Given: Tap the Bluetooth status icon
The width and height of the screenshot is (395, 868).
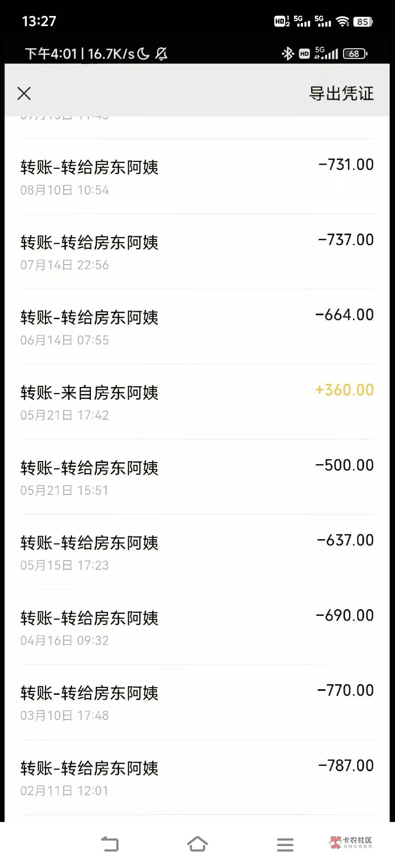Looking at the screenshot, I should point(287,54).
